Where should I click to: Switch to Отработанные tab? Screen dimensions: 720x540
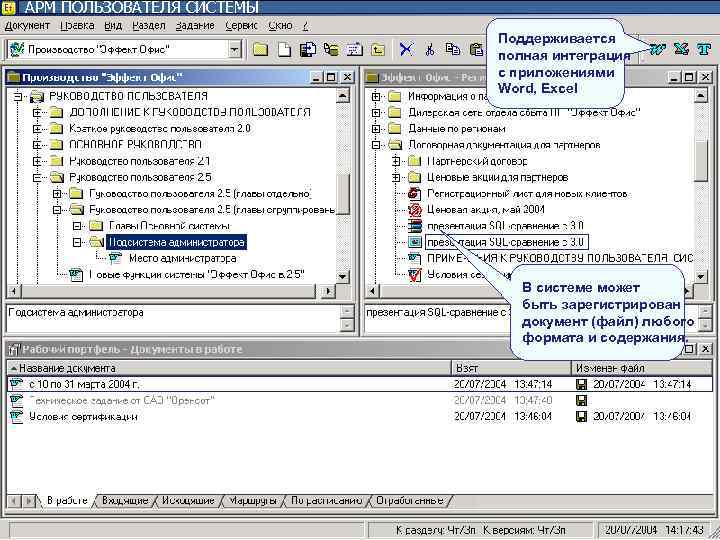point(410,501)
